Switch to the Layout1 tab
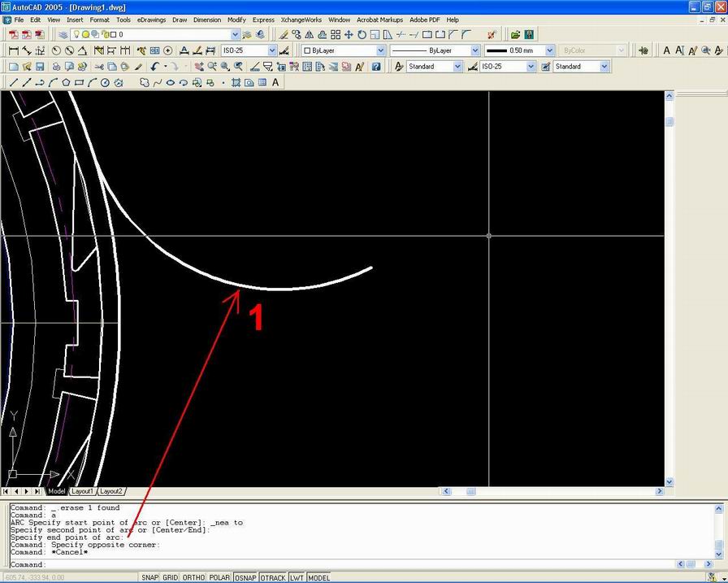Viewport: 728px width, 583px height. click(82, 491)
